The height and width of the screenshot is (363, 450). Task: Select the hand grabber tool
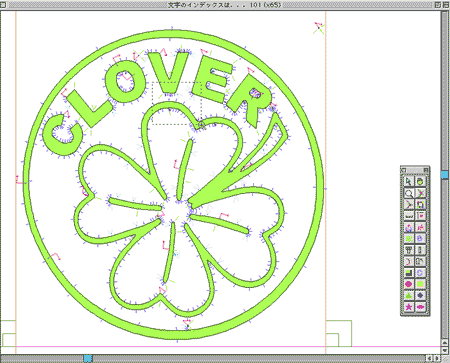click(420, 182)
